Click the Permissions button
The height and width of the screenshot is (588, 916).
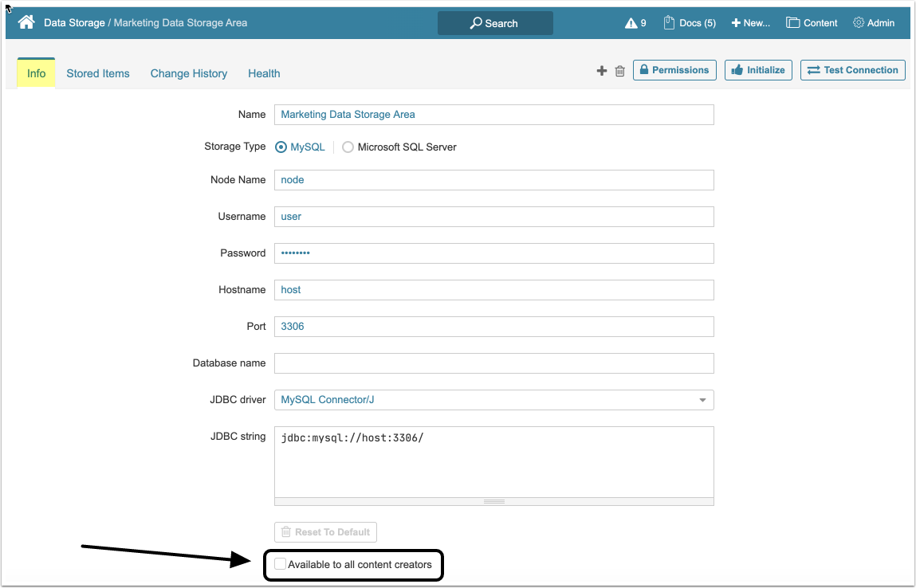tap(674, 70)
